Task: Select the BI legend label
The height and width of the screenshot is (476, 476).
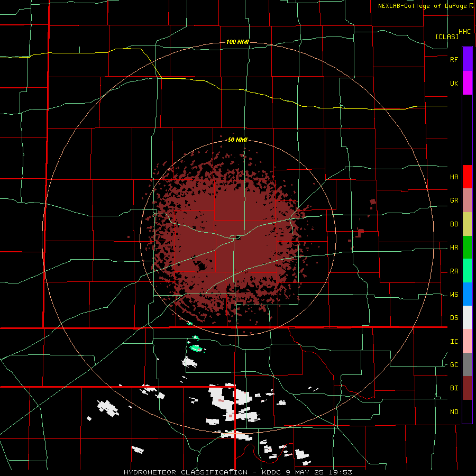Action: point(454,388)
